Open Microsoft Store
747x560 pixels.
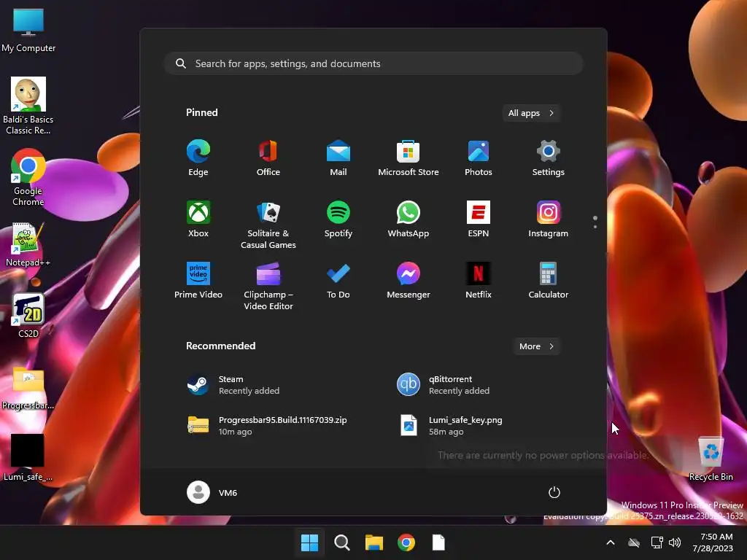click(x=409, y=158)
